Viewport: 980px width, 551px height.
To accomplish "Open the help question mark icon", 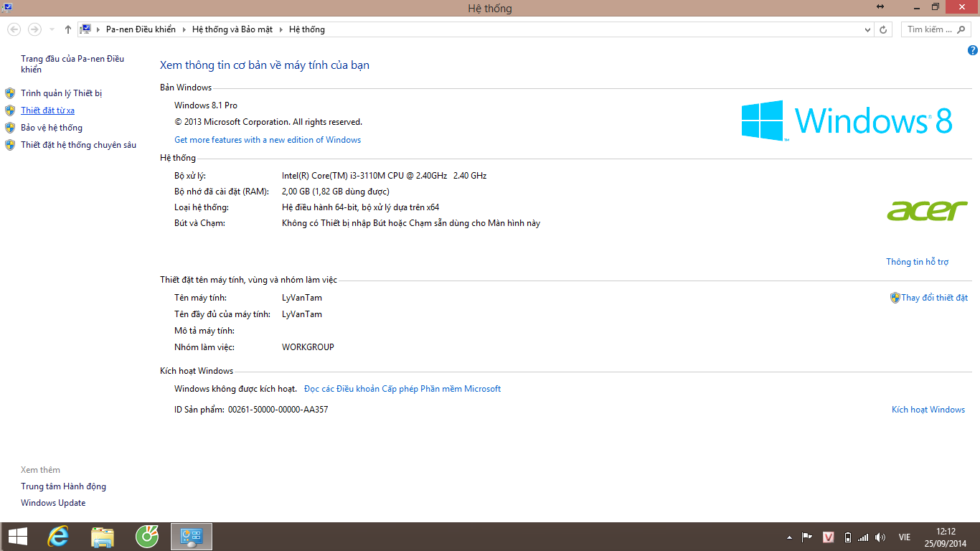I will [972, 51].
